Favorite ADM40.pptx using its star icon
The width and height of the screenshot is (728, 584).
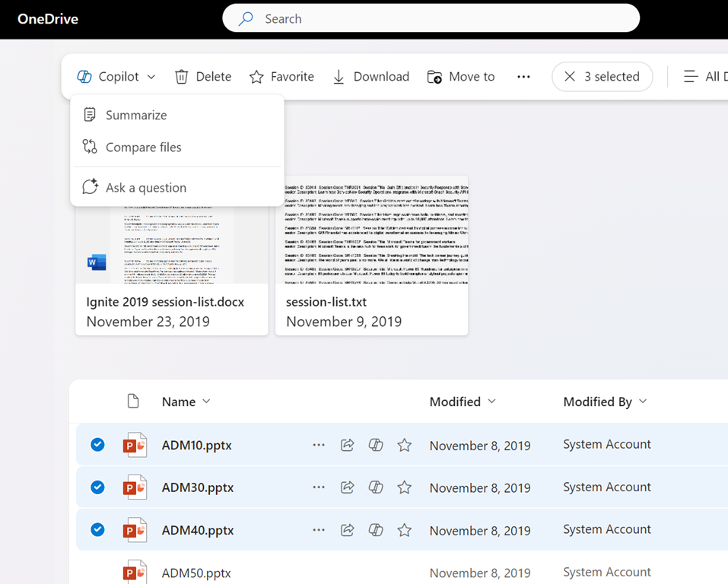pos(405,530)
